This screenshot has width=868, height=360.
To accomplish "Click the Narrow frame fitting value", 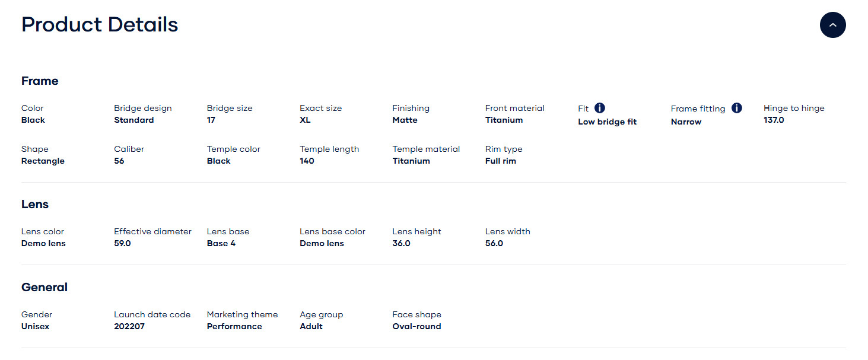I will 686,122.
